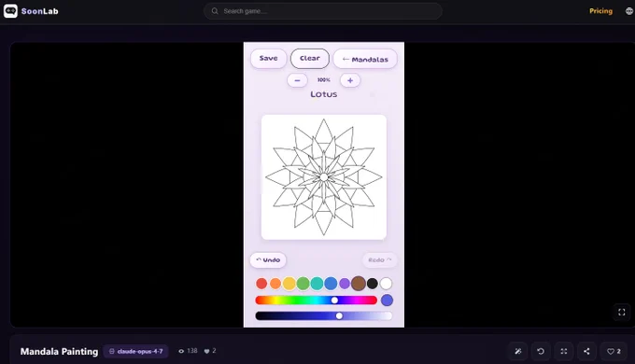Zoom in with the plus button

click(x=350, y=80)
